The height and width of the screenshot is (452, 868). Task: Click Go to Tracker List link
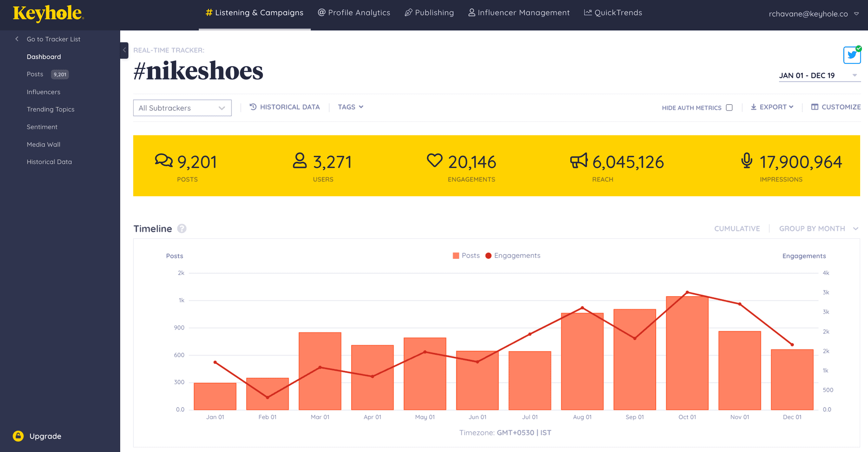(x=53, y=39)
